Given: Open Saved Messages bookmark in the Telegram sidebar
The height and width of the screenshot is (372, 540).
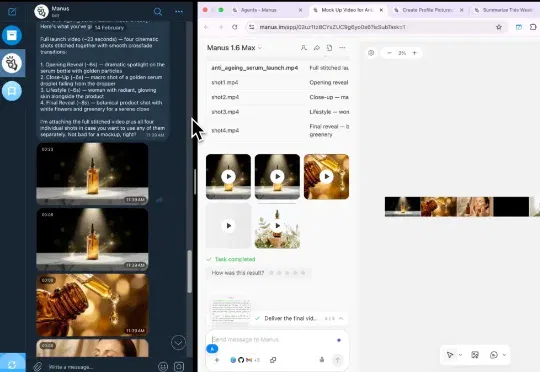Looking at the screenshot, I should [x=12, y=91].
